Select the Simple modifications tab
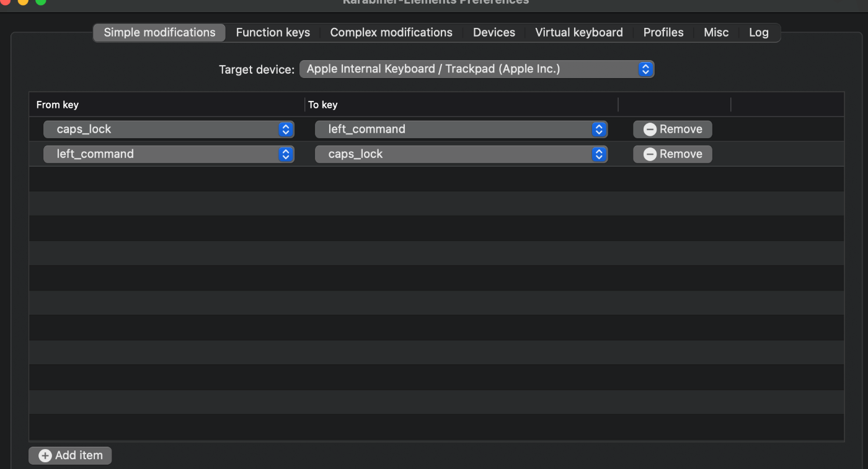This screenshot has width=868, height=469. pos(159,33)
